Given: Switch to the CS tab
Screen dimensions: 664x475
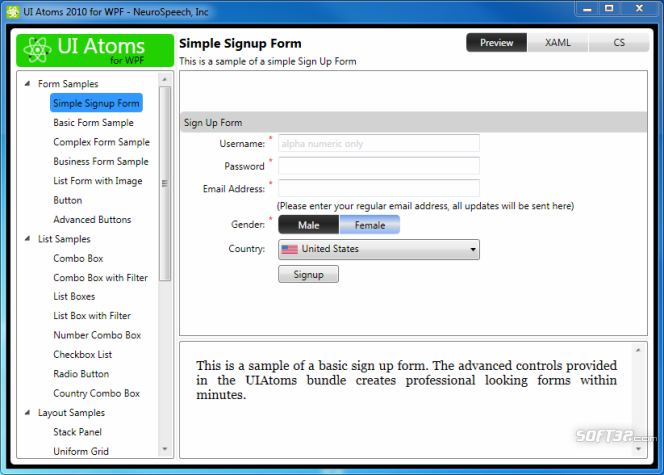Looking at the screenshot, I should (619, 43).
